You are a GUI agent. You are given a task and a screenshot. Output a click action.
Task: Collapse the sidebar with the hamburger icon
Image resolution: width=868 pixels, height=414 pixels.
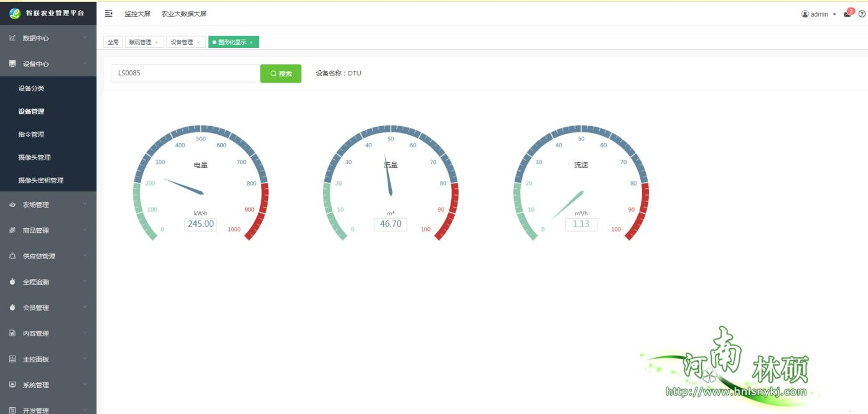tap(109, 14)
